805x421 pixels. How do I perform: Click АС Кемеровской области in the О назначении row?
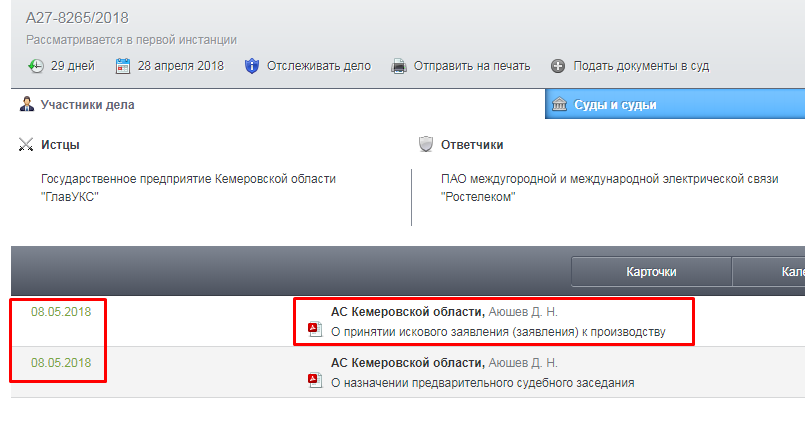[x=408, y=362]
